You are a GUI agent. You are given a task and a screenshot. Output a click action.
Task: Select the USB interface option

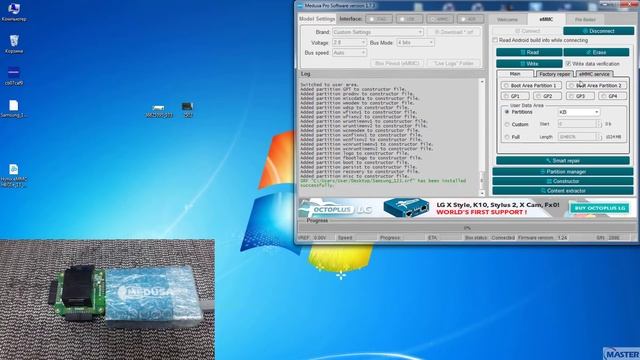409,19
